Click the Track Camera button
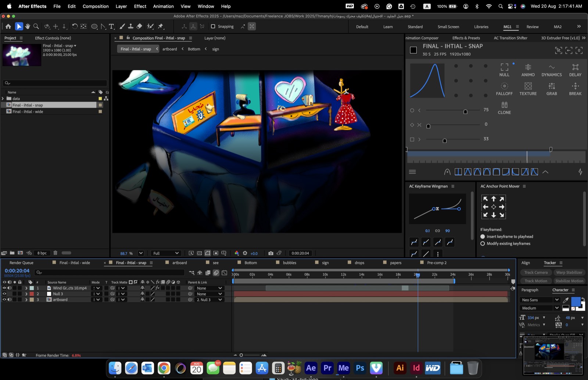The width and height of the screenshot is (588, 380). pos(536,272)
